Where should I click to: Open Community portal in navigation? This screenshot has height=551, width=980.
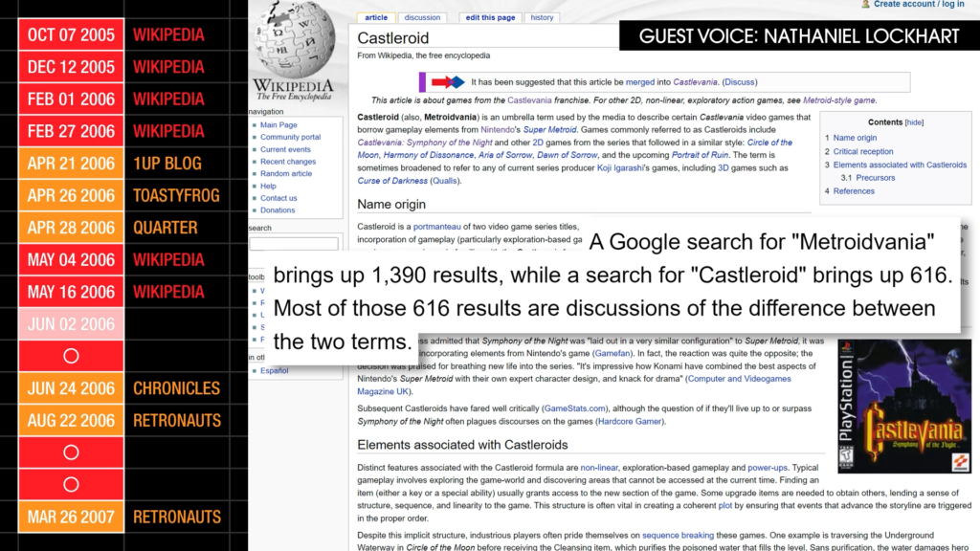290,138
